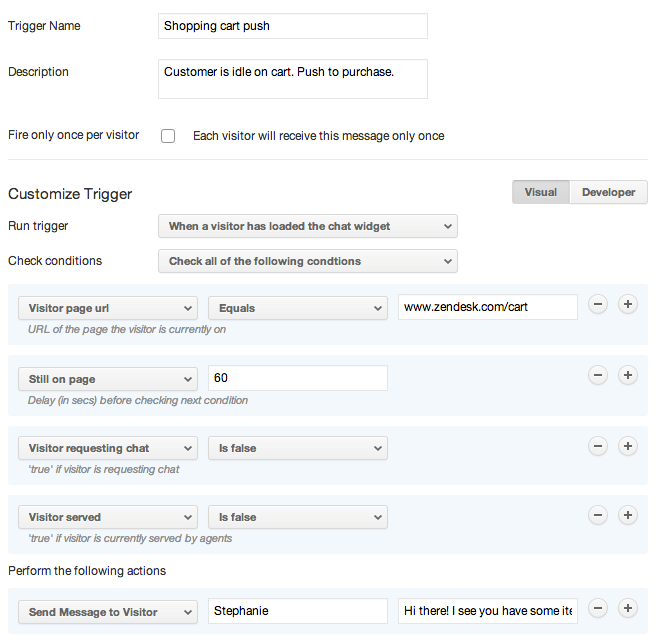Switch to the Developer tab
The width and height of the screenshot is (658, 643).
coord(608,192)
